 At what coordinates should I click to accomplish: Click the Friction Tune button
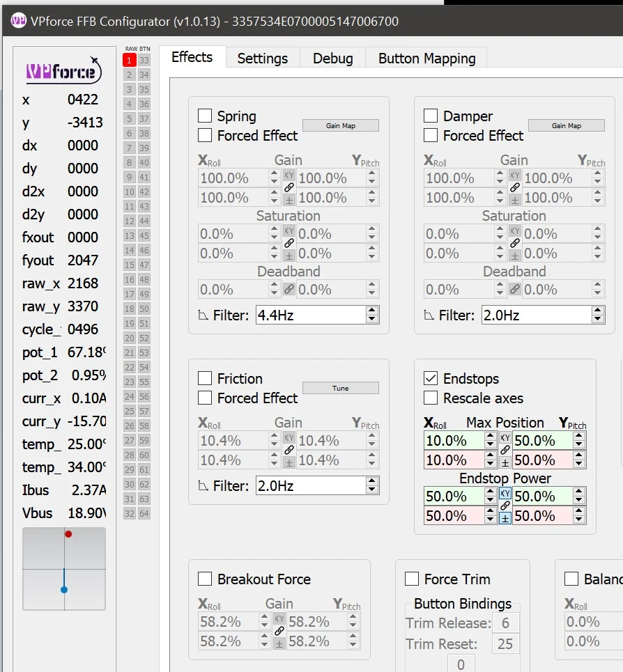point(341,389)
